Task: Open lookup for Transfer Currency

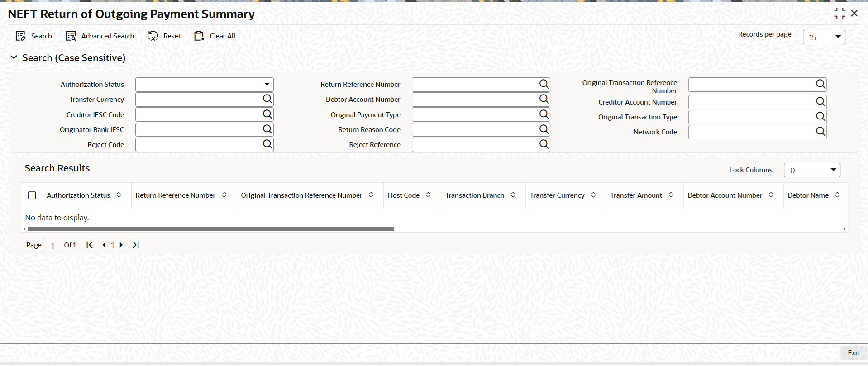Action: (x=267, y=99)
